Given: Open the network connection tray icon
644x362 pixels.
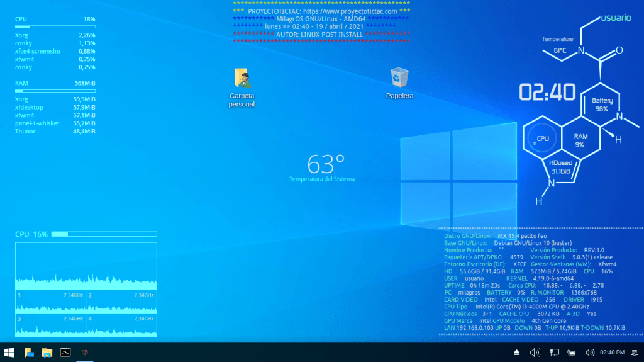Looking at the screenshot, I should 555,353.
